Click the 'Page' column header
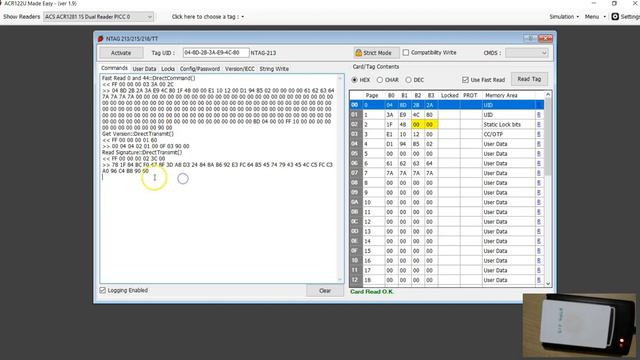Viewport: 640px width, 360px height. coord(372,95)
